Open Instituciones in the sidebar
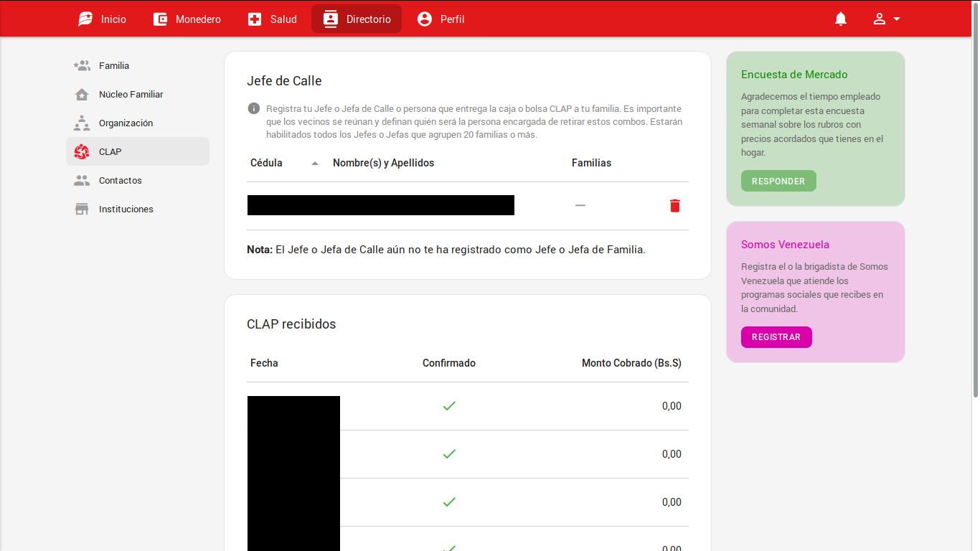This screenshot has height=551, width=980. coord(126,209)
